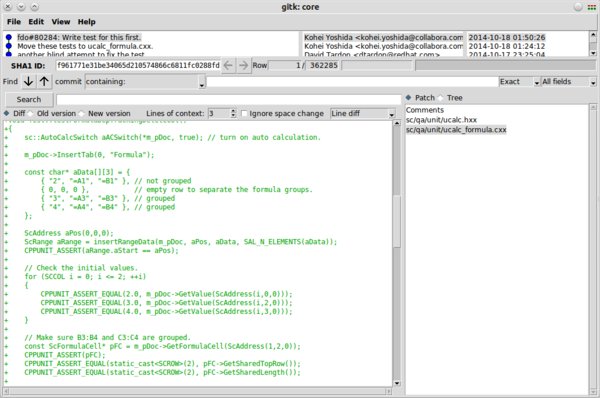Click the window menu icon at title bar right
Screen dimensions: 600x398
pos(591,7)
